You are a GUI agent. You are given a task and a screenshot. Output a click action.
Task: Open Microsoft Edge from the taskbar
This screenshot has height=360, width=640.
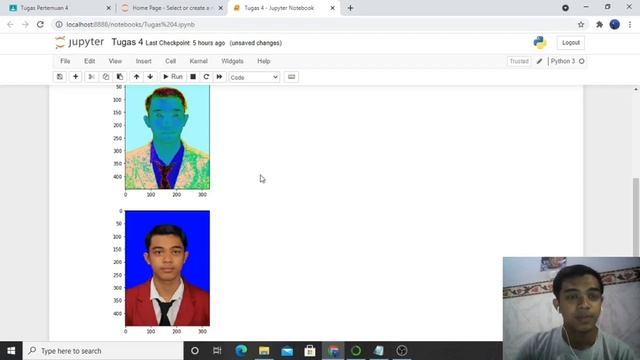[241, 351]
